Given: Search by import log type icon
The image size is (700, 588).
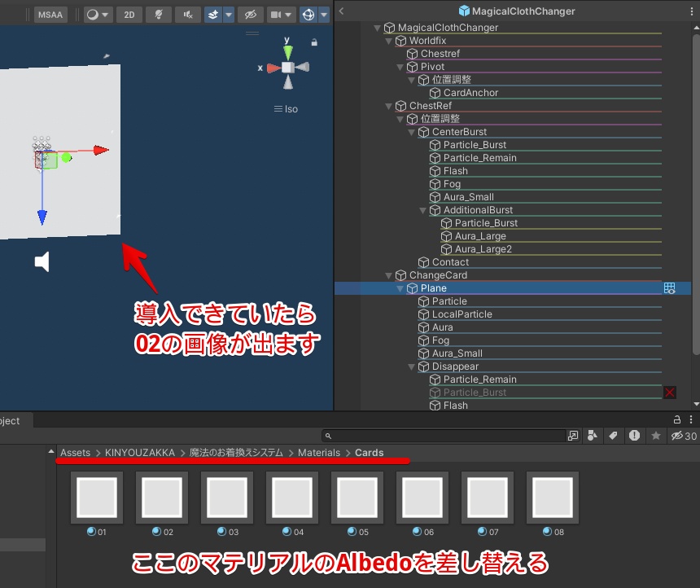Looking at the screenshot, I should pyautogui.click(x=634, y=436).
